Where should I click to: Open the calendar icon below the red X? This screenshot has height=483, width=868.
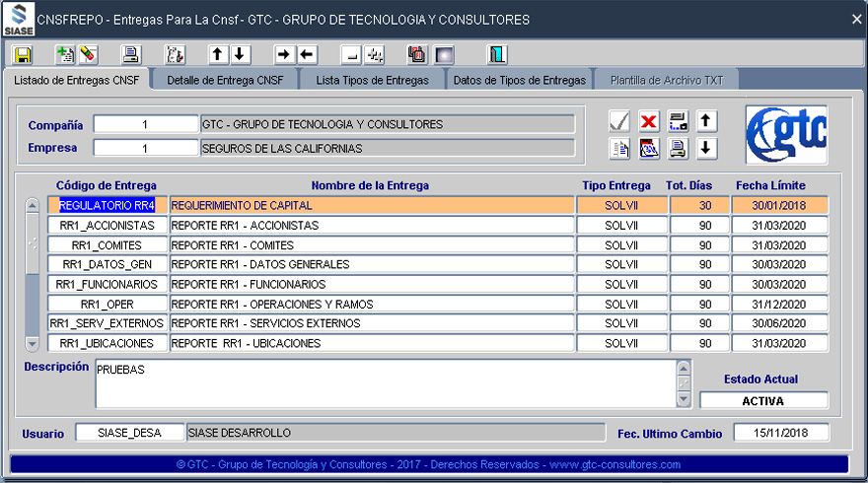click(x=648, y=149)
